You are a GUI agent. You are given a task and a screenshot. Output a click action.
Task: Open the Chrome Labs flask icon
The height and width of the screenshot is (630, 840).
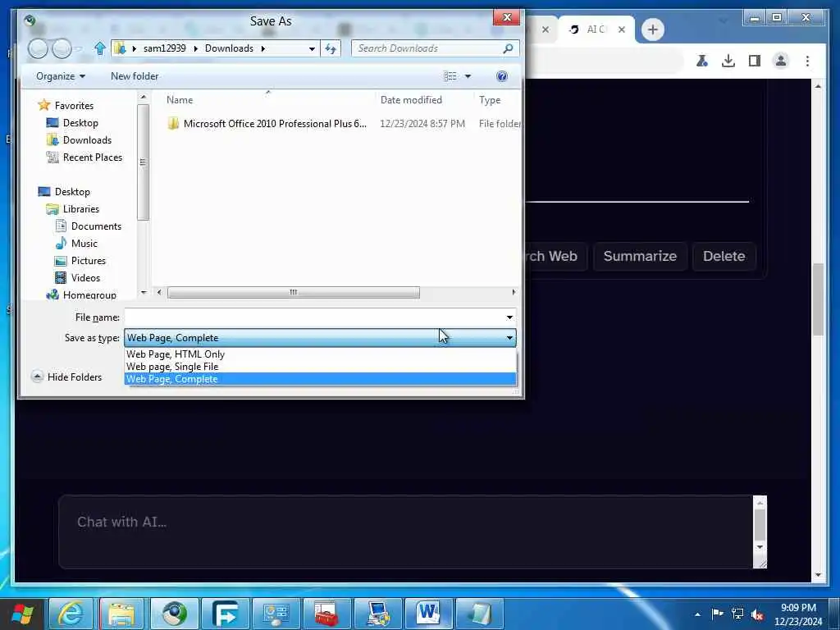click(x=702, y=61)
